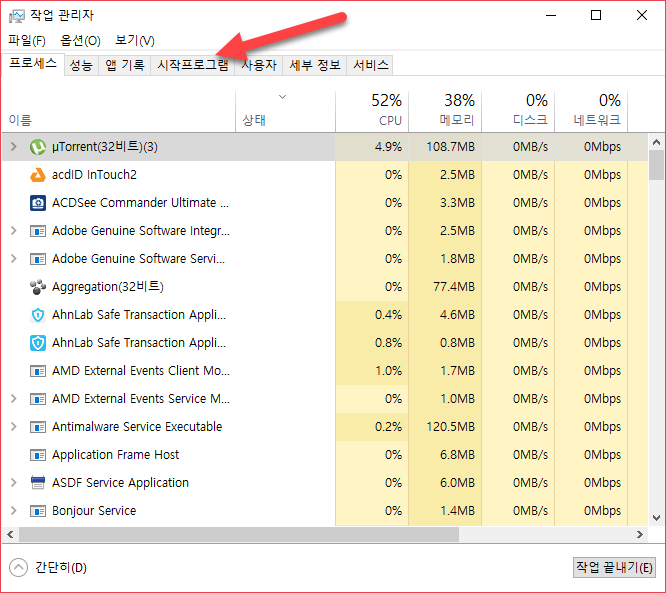
Task: Select the Aggregation(32비트) row name
Action: tap(108, 287)
